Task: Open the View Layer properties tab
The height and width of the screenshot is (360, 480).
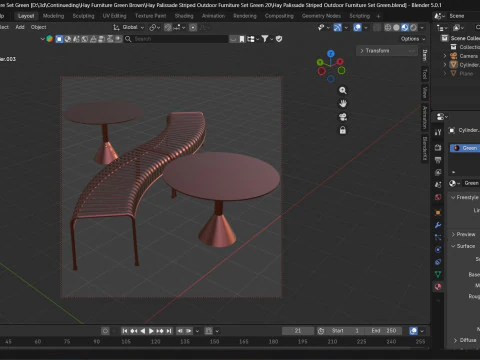Action: click(x=438, y=172)
